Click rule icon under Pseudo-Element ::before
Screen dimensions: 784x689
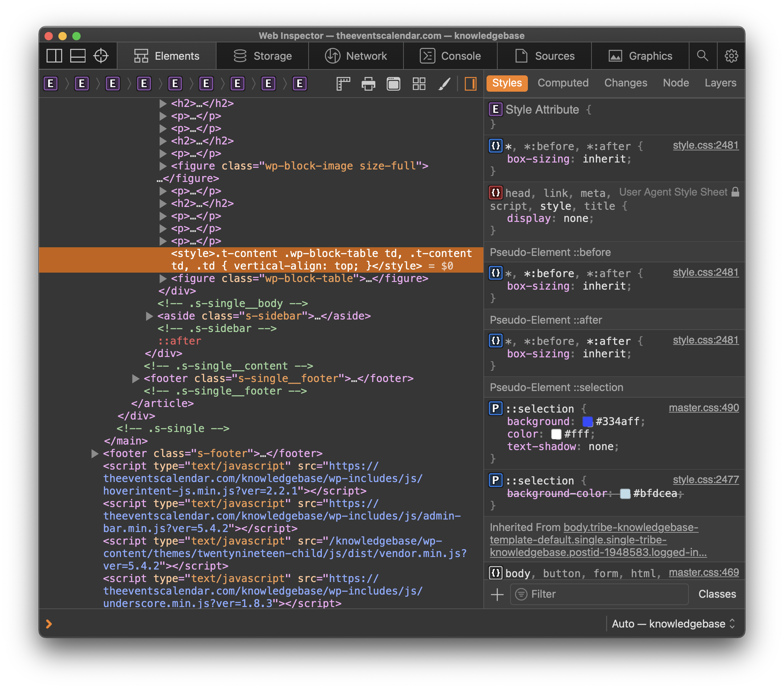pos(496,273)
